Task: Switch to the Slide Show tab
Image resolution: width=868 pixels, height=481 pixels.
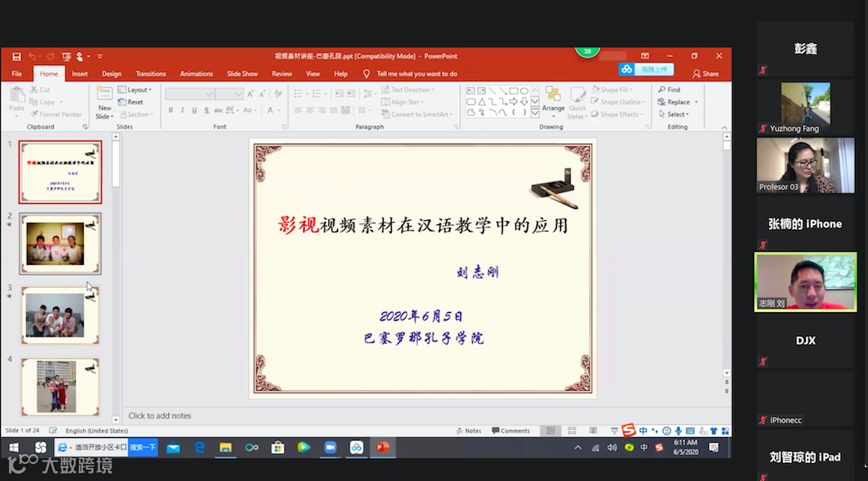Action: coord(242,74)
